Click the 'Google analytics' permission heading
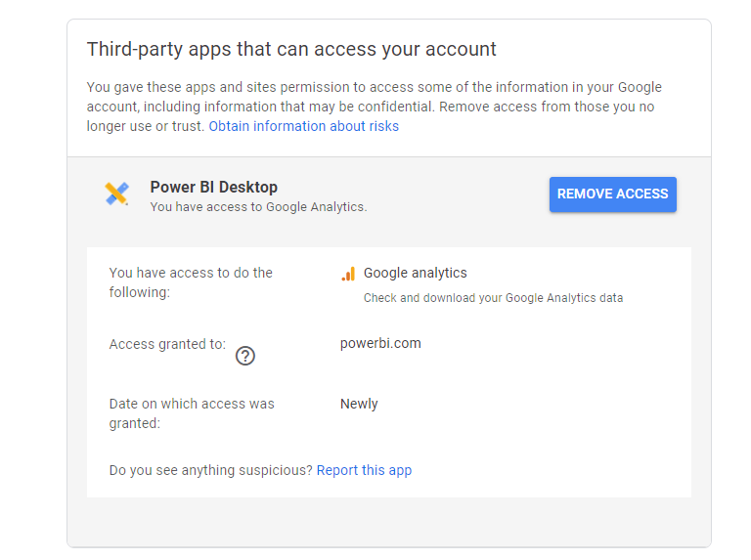Screen dimensions: 751x560 point(416,273)
